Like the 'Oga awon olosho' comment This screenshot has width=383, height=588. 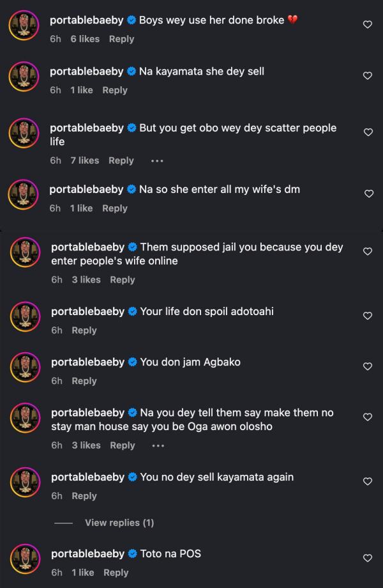[367, 417]
